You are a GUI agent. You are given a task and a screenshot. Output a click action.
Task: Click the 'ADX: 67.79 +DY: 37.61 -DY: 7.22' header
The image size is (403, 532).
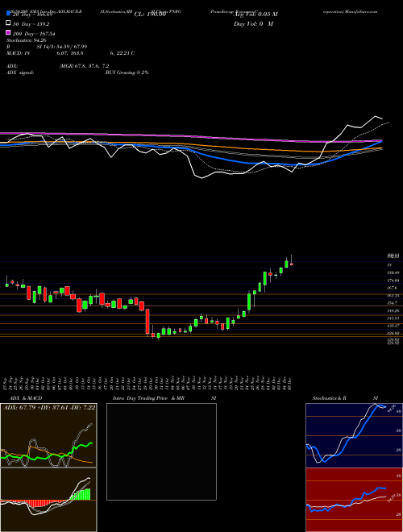pyautogui.click(x=49, y=407)
